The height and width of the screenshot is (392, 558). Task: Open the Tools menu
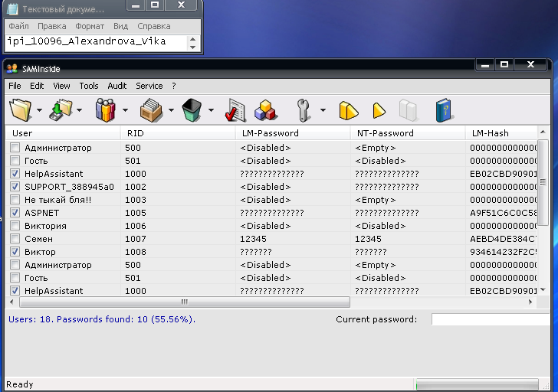[x=89, y=86]
